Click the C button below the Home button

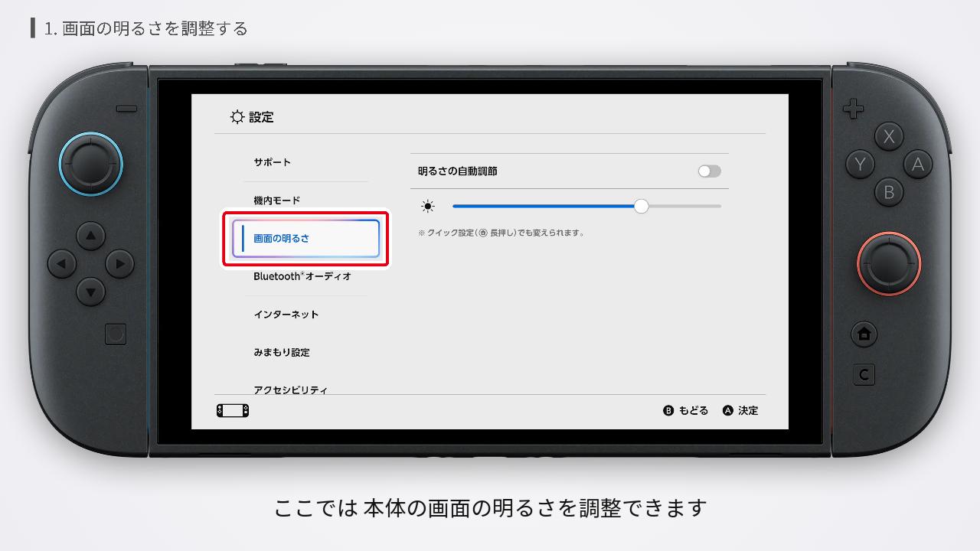click(x=864, y=375)
